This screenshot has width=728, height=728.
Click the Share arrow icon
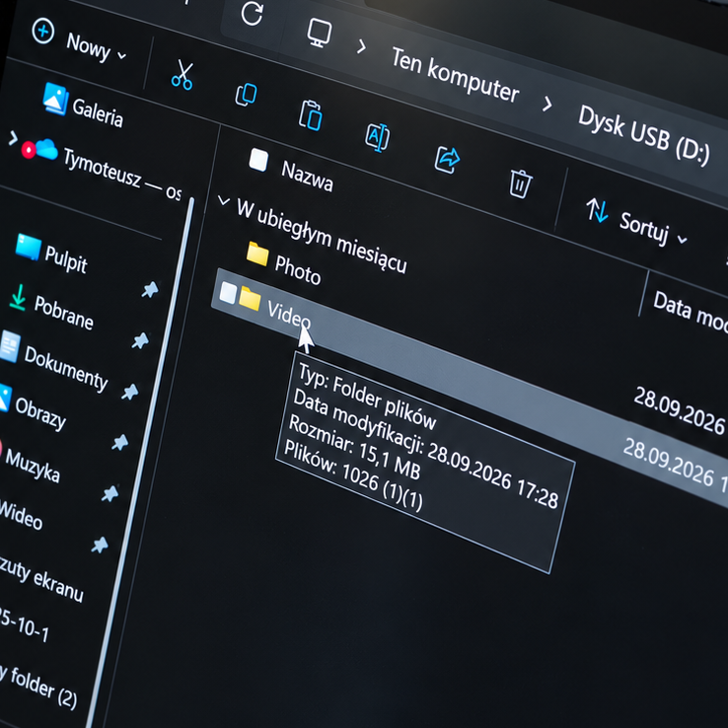(x=447, y=160)
